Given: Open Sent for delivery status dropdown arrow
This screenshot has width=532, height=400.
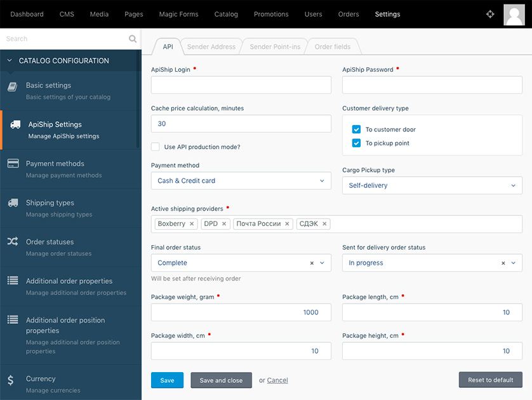Looking at the screenshot, I should click(x=514, y=263).
